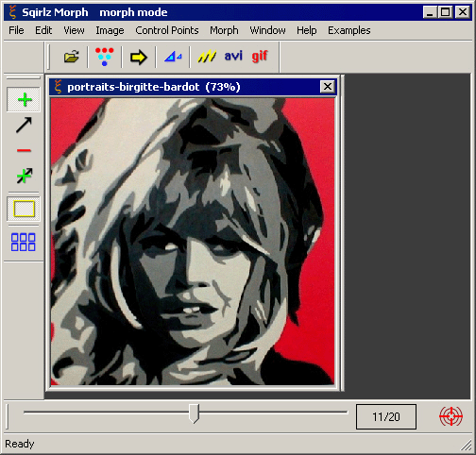The image size is (476, 455).
Task: Click the red crosshair target icon
Action: (450, 416)
